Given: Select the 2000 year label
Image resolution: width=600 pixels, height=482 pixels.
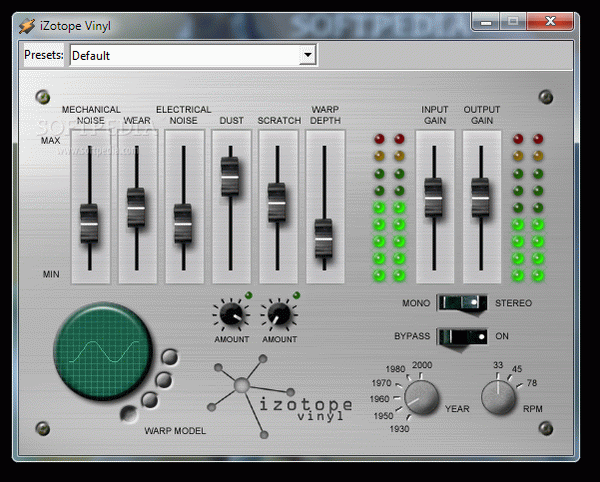Looking at the screenshot, I should pos(422,365).
